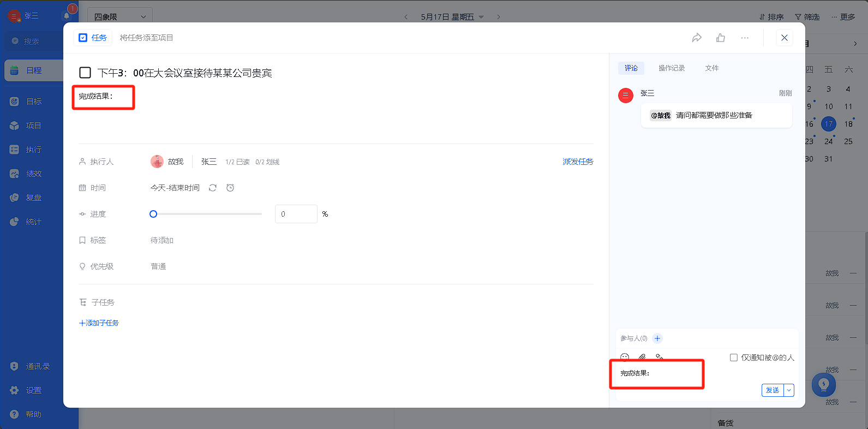Enable 仅通知被@的人 checkbox
Image resolution: width=868 pixels, height=429 pixels.
734,357
